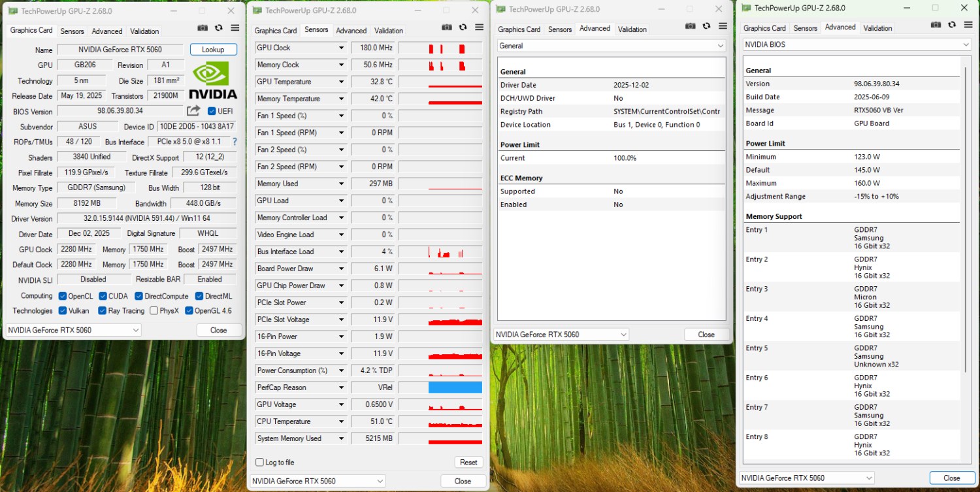The image size is (980, 492).
Task: Open the GPU selector dropdown in the Graphics Card window
Action: pyautogui.click(x=73, y=330)
